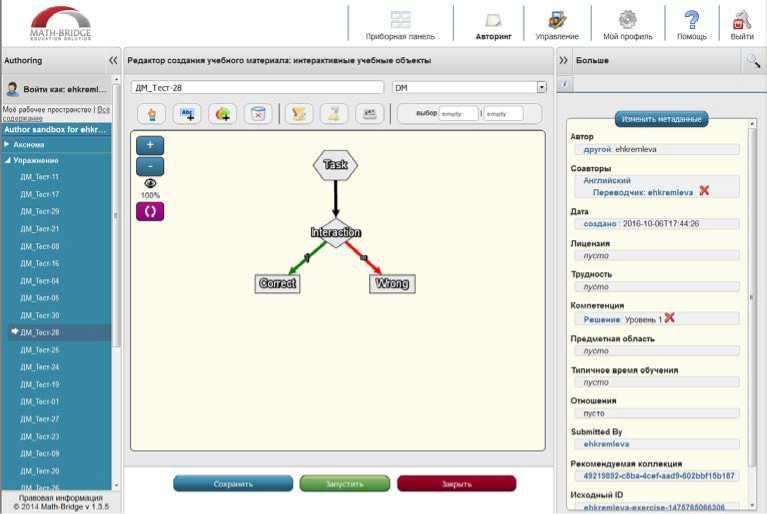Select the info tab icon
The height and width of the screenshot is (514, 767).
click(564, 84)
